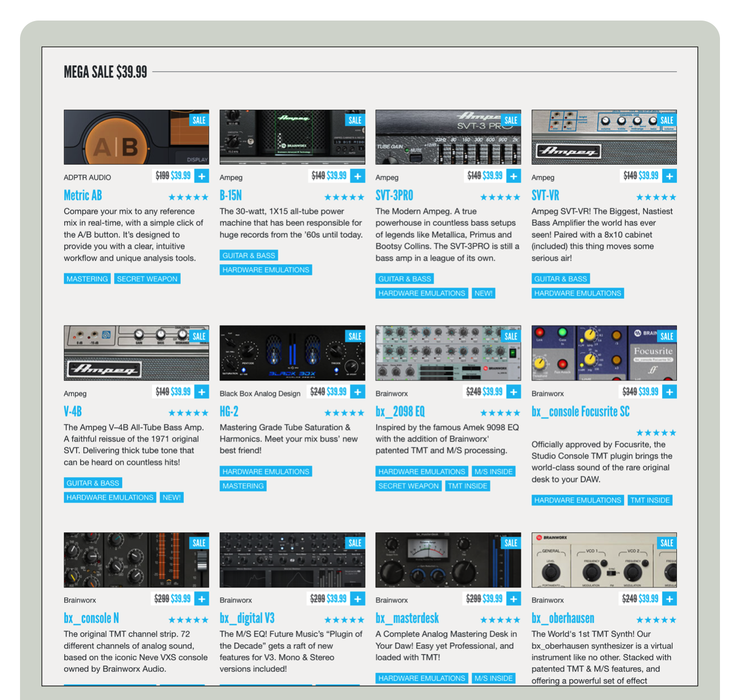The image size is (741, 700).
Task: Select the $39.99 sale price for SVT-VR
Action: 649,176
